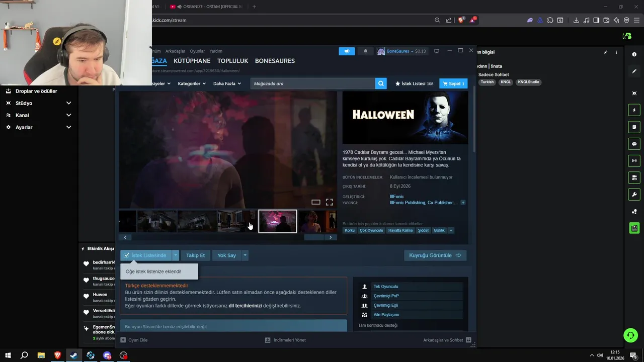Viewport: 644px width, 362px height.
Task: Click the Gizlilik tag
Action: pyautogui.click(x=439, y=230)
